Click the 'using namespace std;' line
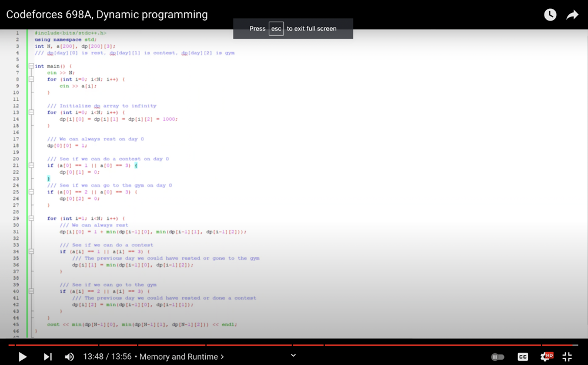The width and height of the screenshot is (588, 365). coord(66,40)
